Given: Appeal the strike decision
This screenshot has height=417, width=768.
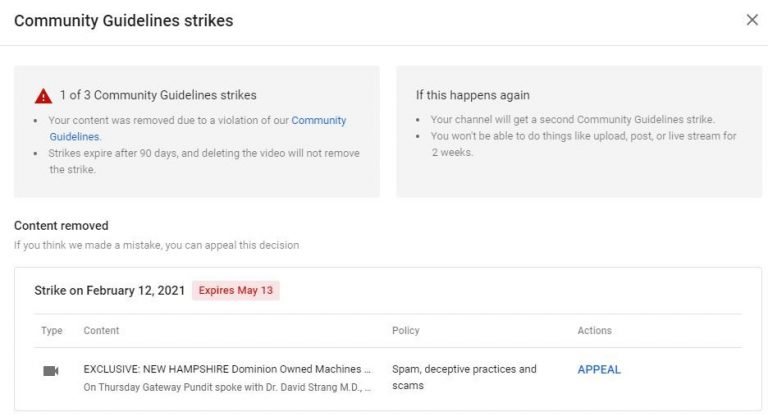Looking at the screenshot, I should pyautogui.click(x=599, y=370).
